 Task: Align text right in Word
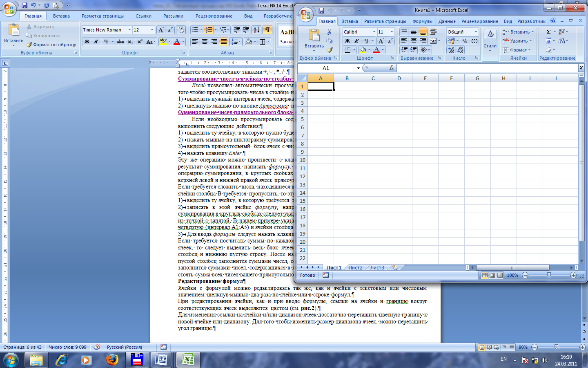(214, 42)
